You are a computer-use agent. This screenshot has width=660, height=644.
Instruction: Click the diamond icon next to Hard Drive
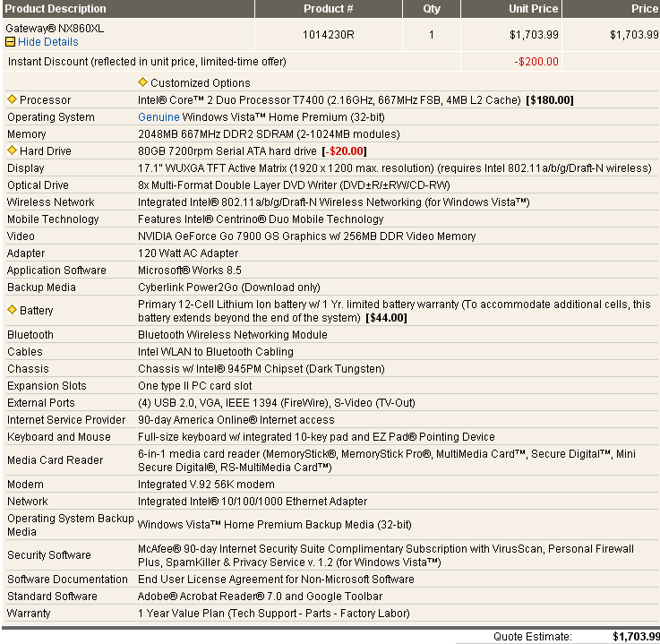(x=12, y=150)
